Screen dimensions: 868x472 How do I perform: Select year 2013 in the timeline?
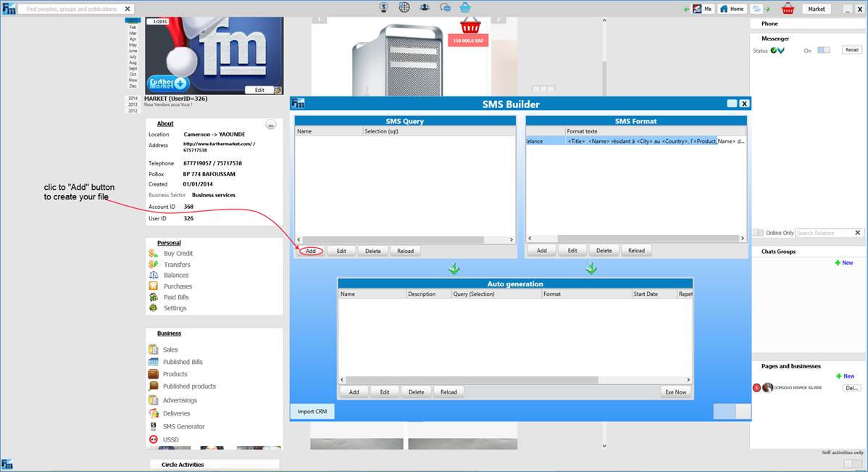coord(133,104)
